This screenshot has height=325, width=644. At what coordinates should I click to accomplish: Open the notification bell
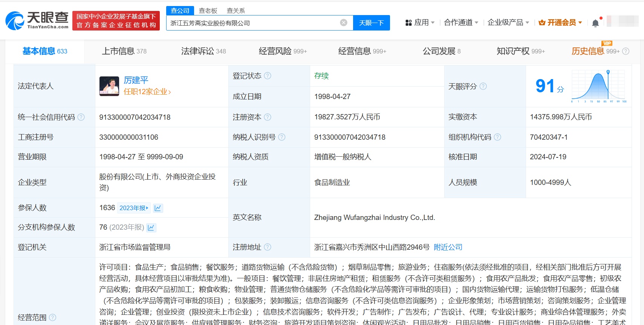click(x=595, y=23)
